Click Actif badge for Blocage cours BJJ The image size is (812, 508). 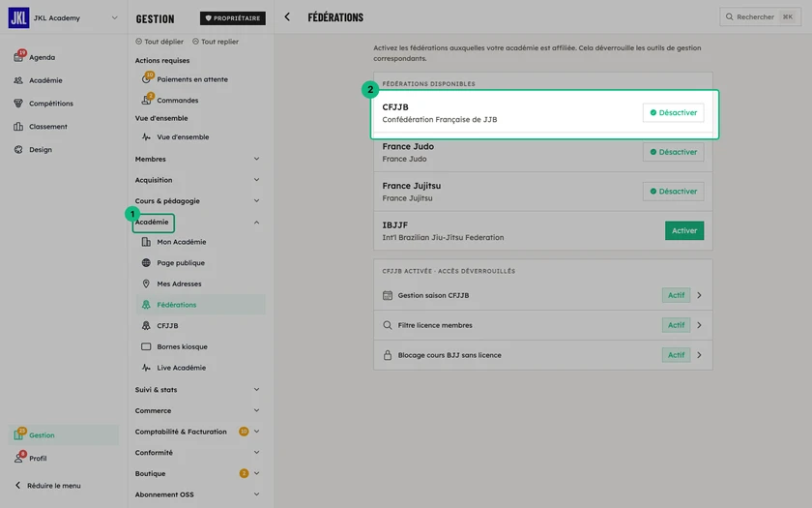coord(676,355)
